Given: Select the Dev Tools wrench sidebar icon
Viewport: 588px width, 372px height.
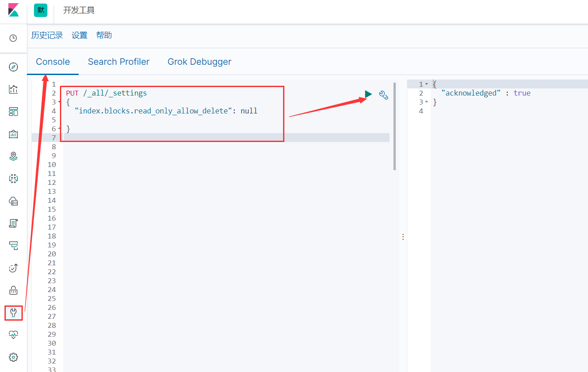Looking at the screenshot, I should point(13,313).
